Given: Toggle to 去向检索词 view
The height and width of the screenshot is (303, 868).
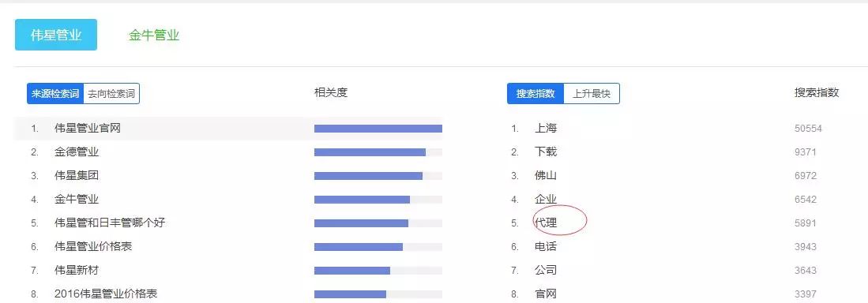Looking at the screenshot, I should (x=111, y=93).
